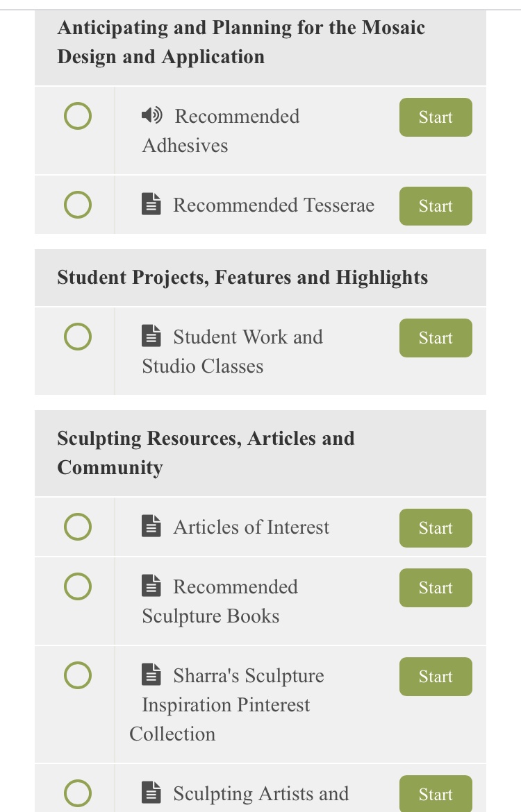Mark the Recommended Adhesives completion circle
Image resolution: width=521 pixels, height=812 pixels.
78,115
